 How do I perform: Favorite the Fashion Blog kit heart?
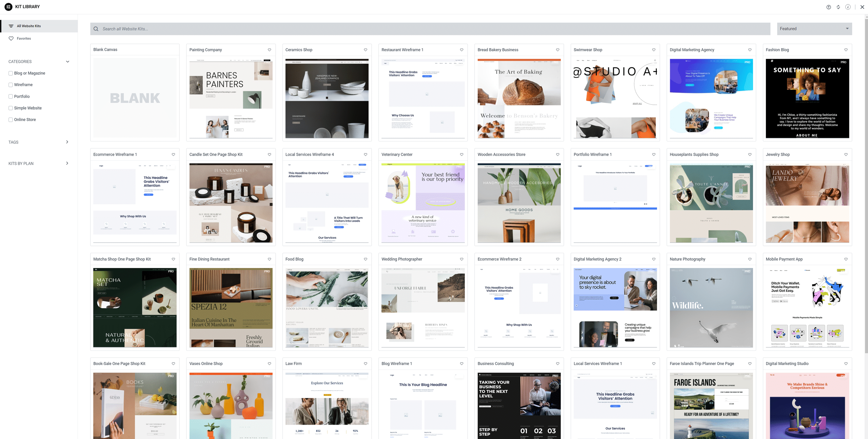[846, 50]
